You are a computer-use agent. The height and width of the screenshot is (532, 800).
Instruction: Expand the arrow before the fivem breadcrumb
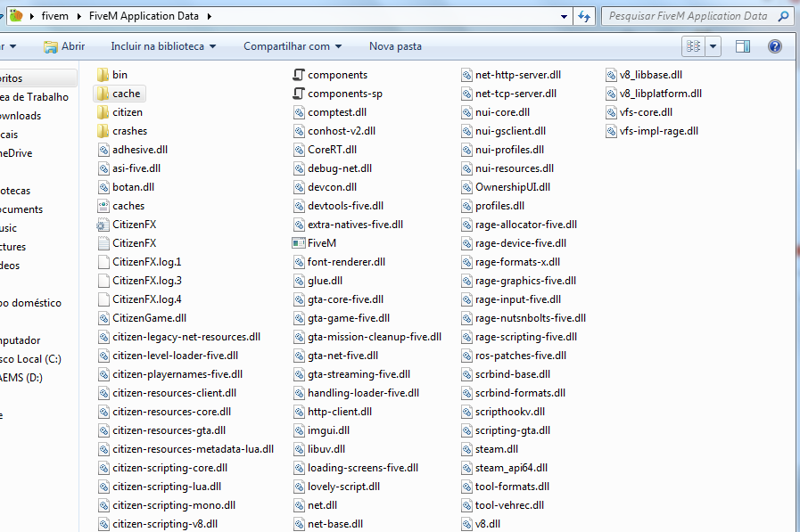point(31,16)
